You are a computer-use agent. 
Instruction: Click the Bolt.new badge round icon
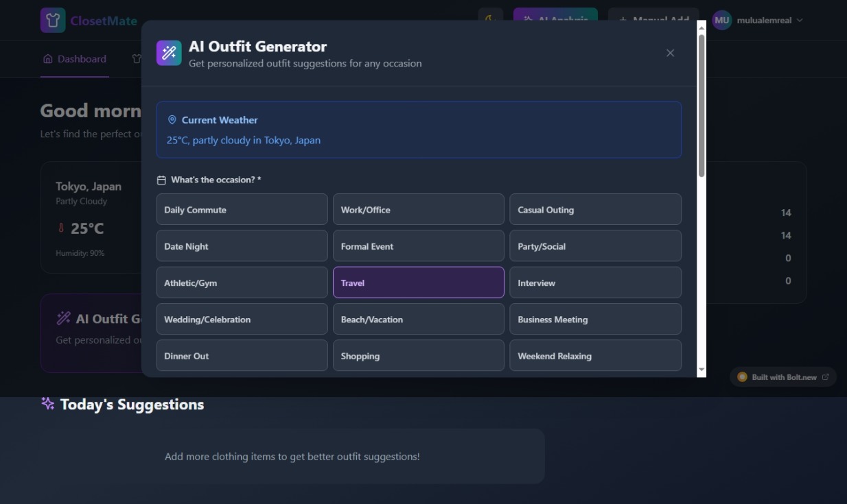click(x=742, y=377)
